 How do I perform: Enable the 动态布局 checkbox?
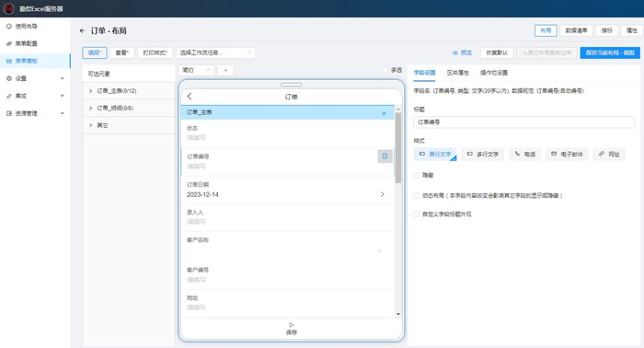click(x=417, y=195)
